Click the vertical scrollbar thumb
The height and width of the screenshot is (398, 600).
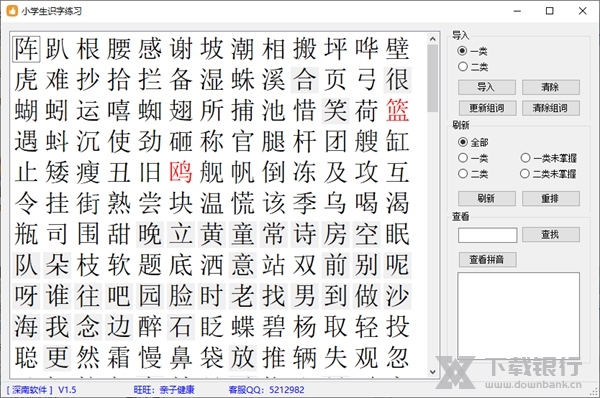coord(432,78)
